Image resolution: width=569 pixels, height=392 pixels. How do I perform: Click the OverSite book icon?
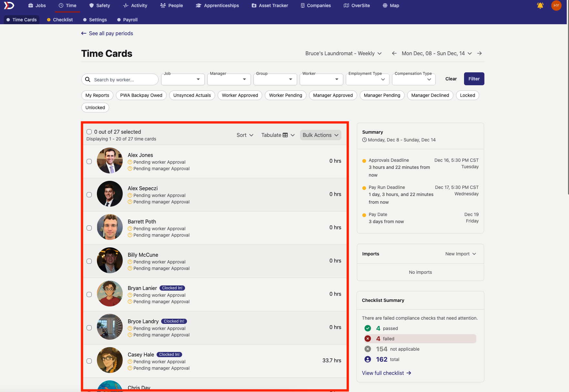click(x=346, y=5)
